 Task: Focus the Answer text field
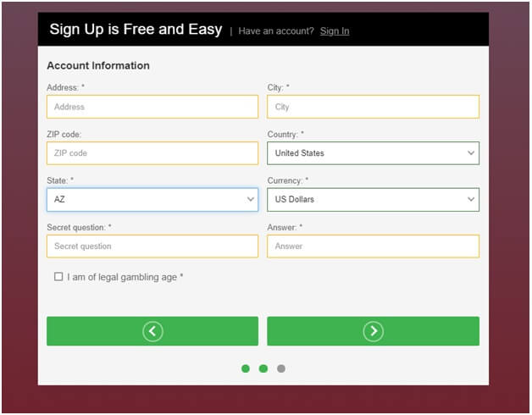click(x=373, y=246)
